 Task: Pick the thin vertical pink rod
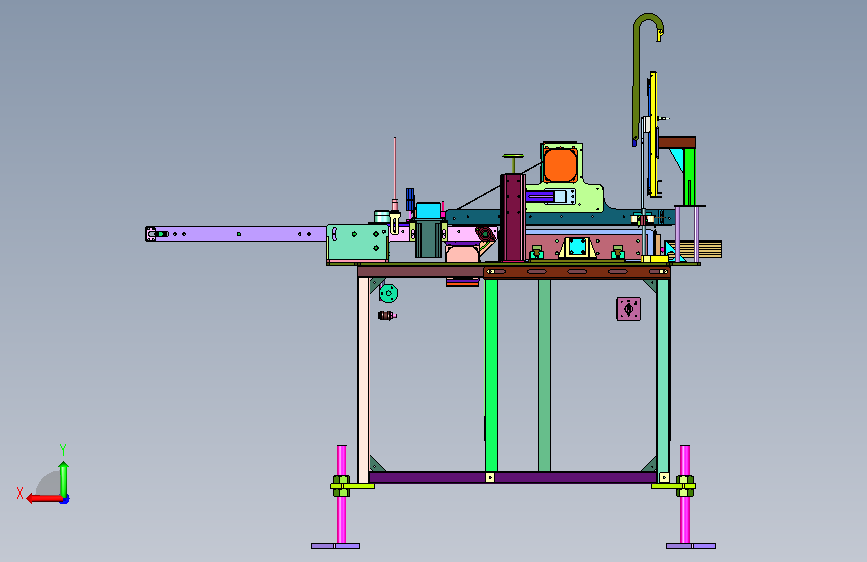[x=395, y=169]
